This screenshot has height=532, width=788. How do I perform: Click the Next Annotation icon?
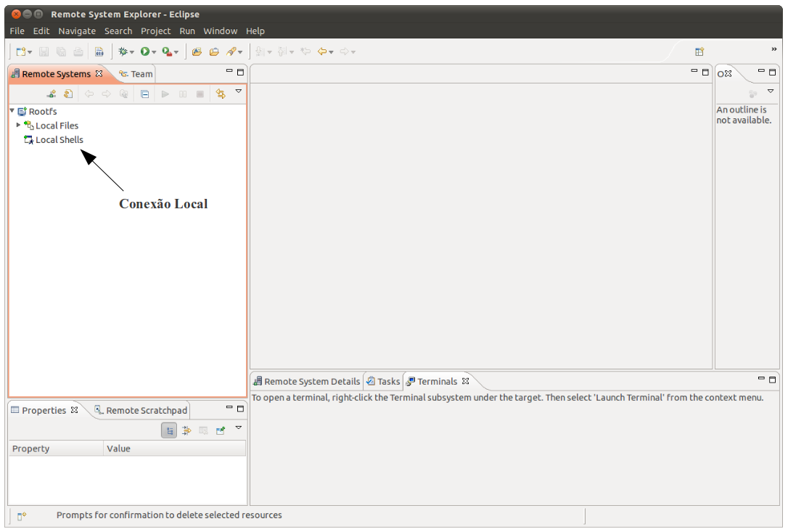pyautogui.click(x=260, y=52)
